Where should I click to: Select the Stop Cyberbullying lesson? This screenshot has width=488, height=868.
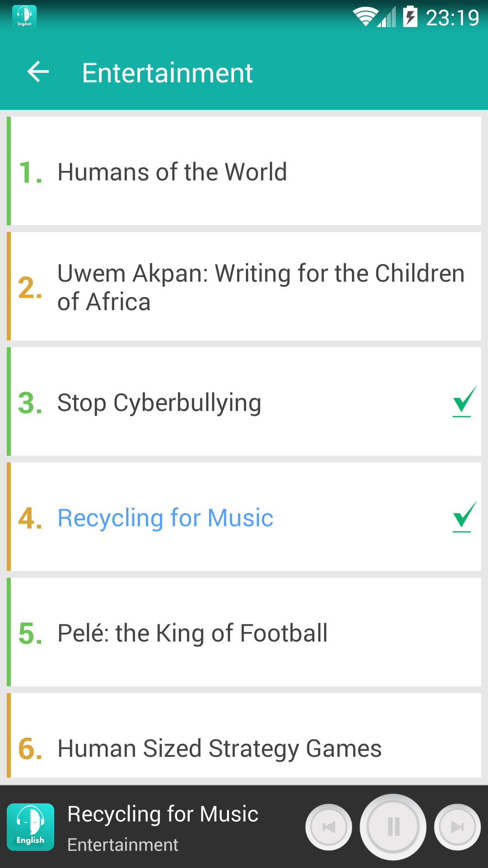click(244, 401)
